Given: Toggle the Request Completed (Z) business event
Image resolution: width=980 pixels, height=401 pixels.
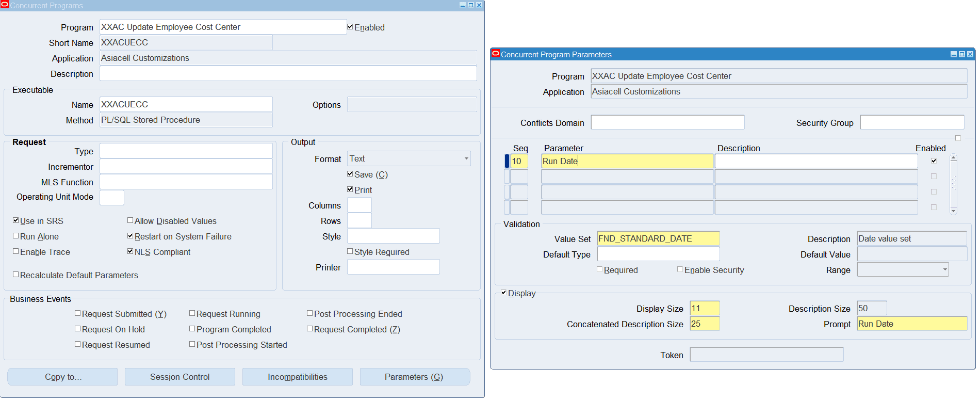Looking at the screenshot, I should (x=310, y=329).
